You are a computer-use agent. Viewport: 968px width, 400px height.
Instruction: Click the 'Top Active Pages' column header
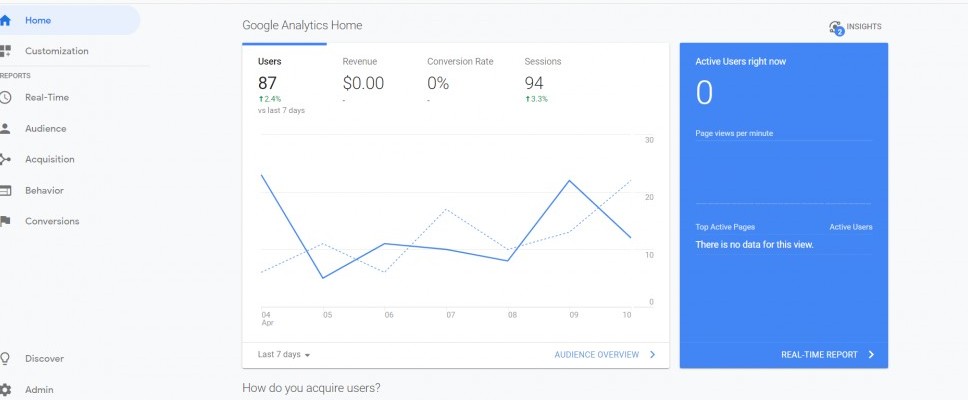725,227
